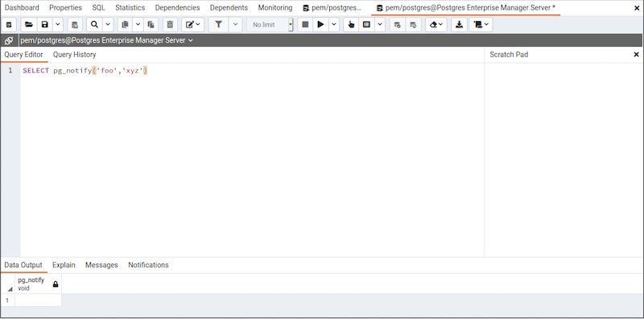
Task: Open the Query Editor tab
Action: [24, 54]
